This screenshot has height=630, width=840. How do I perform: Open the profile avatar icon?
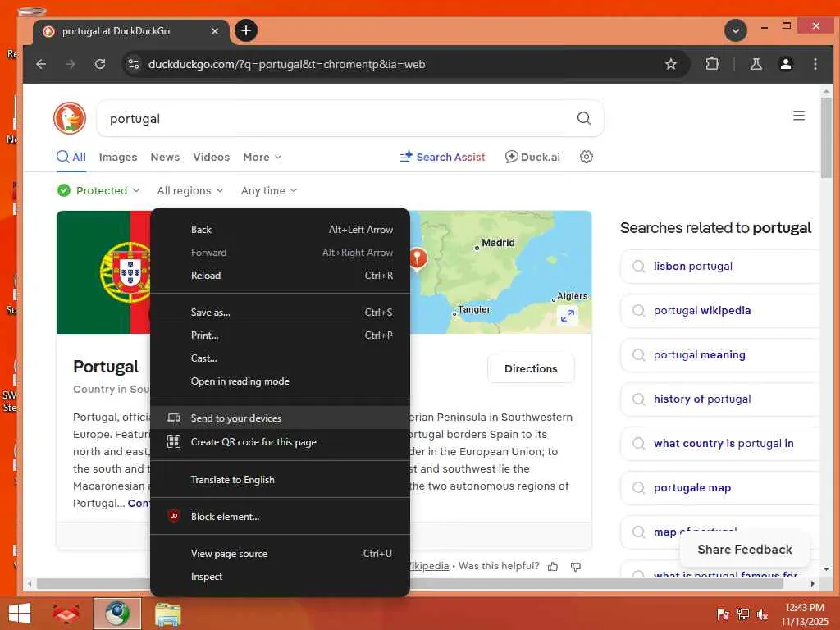[785, 64]
